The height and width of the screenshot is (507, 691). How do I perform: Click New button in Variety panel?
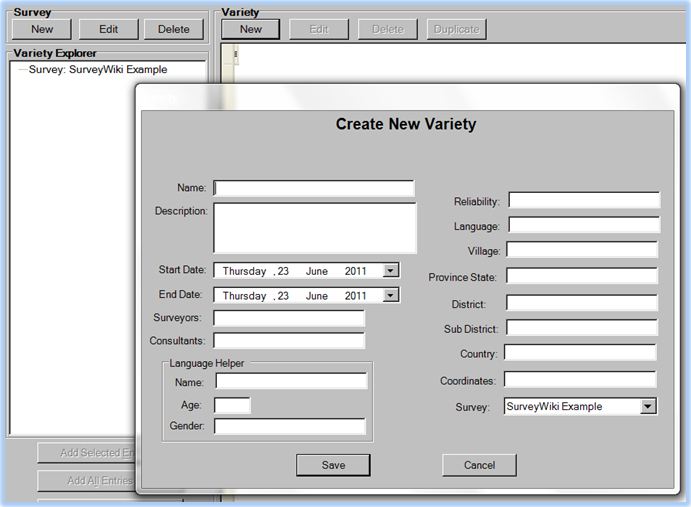coord(251,29)
